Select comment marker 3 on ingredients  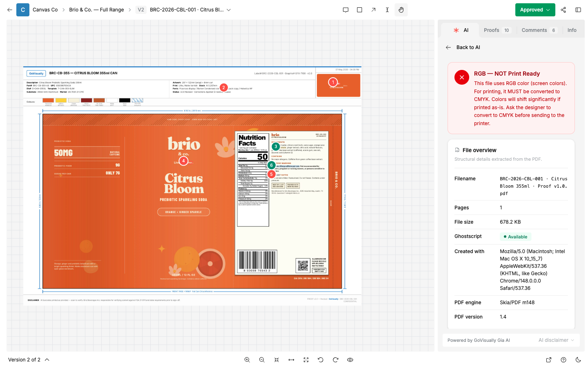pyautogui.click(x=276, y=146)
